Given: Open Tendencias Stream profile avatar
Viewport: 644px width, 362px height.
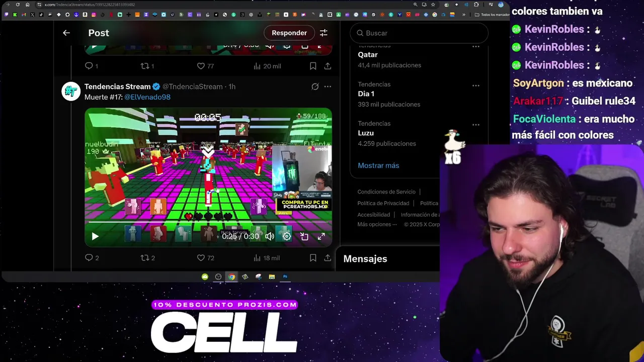Looking at the screenshot, I should 71,92.
